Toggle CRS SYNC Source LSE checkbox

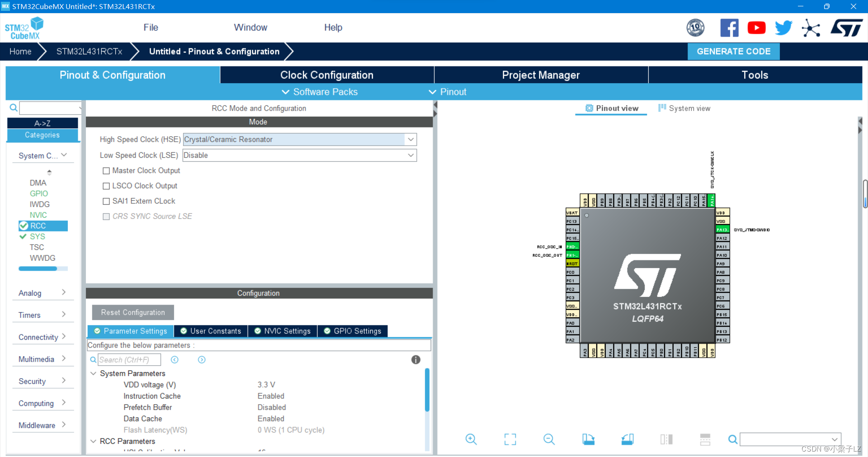(106, 217)
